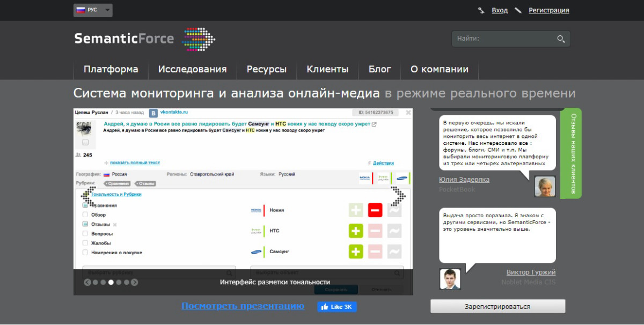Mark Нокия with the red minus button
This screenshot has width=644, height=325.
point(375,210)
